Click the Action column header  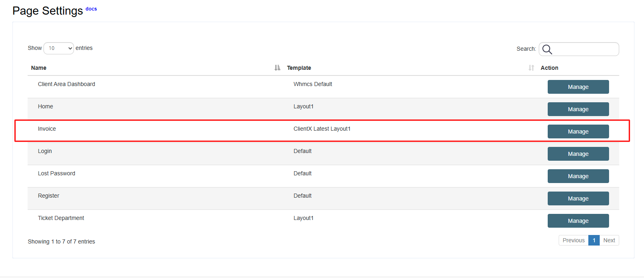[549, 68]
